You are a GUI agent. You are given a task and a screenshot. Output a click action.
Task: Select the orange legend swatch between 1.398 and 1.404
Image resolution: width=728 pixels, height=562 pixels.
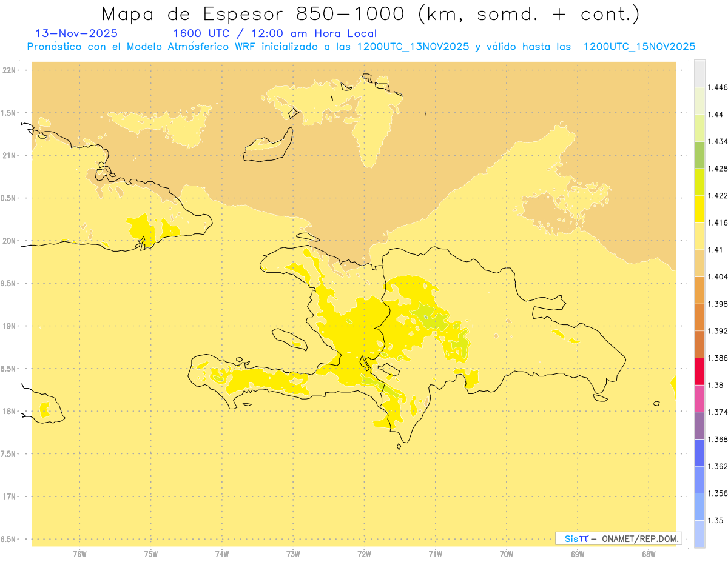coord(699,290)
